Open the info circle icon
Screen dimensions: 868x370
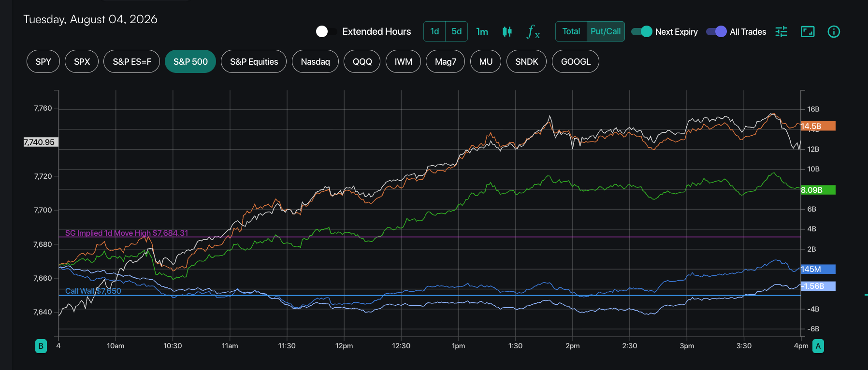(834, 31)
